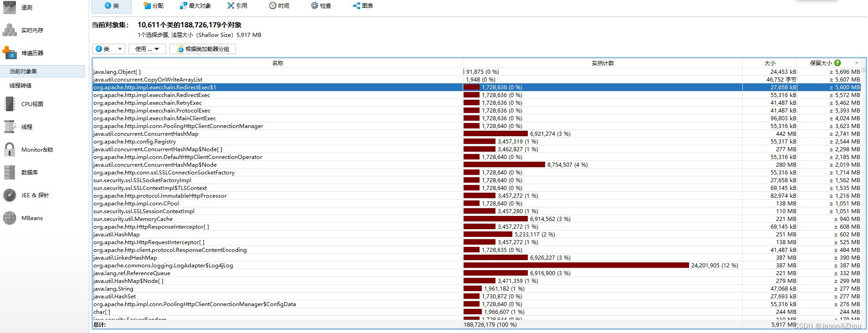Click the help question mark beside 保留大小

point(837,63)
